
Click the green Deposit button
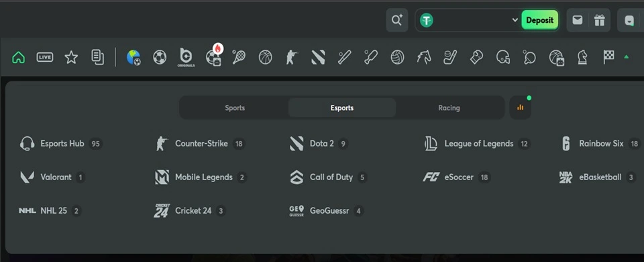pyautogui.click(x=539, y=20)
